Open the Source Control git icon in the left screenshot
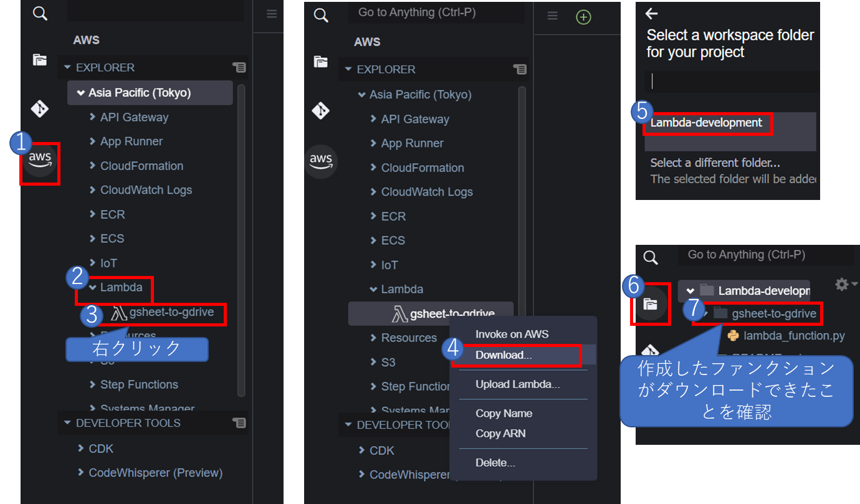 pyautogui.click(x=40, y=109)
